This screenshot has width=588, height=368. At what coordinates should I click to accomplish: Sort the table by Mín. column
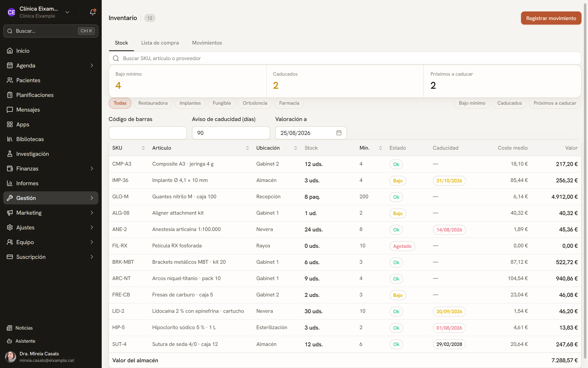pos(381,148)
